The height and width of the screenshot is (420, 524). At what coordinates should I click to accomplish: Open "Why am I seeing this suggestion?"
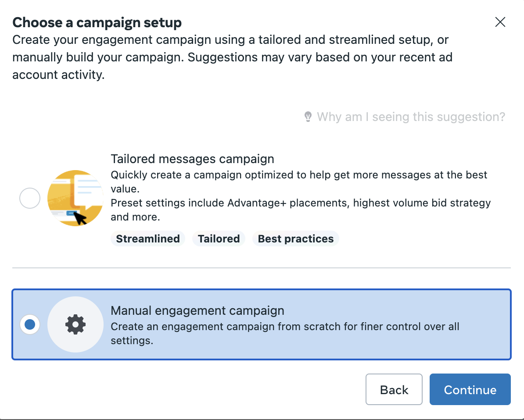tap(411, 117)
